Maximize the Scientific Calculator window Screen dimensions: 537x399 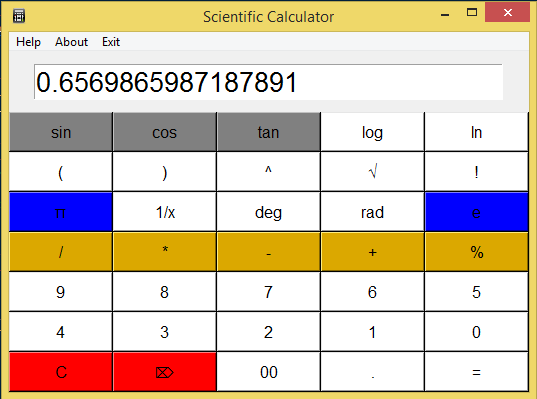click(x=472, y=13)
